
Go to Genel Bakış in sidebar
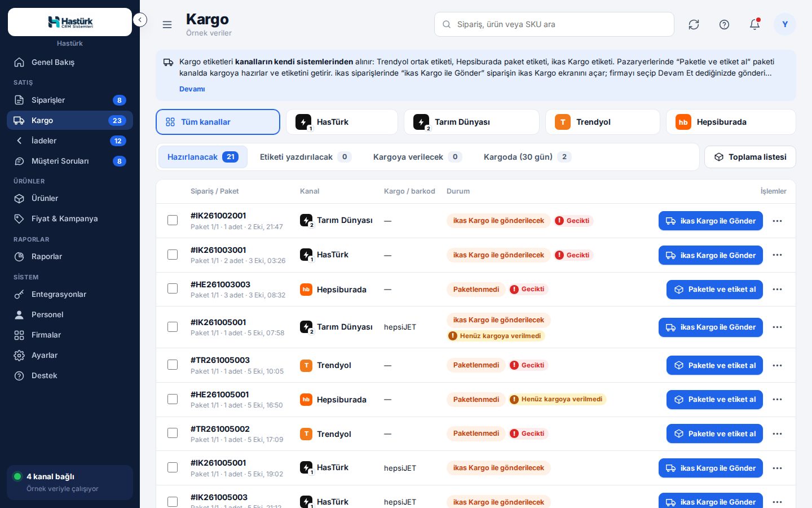[70, 62]
